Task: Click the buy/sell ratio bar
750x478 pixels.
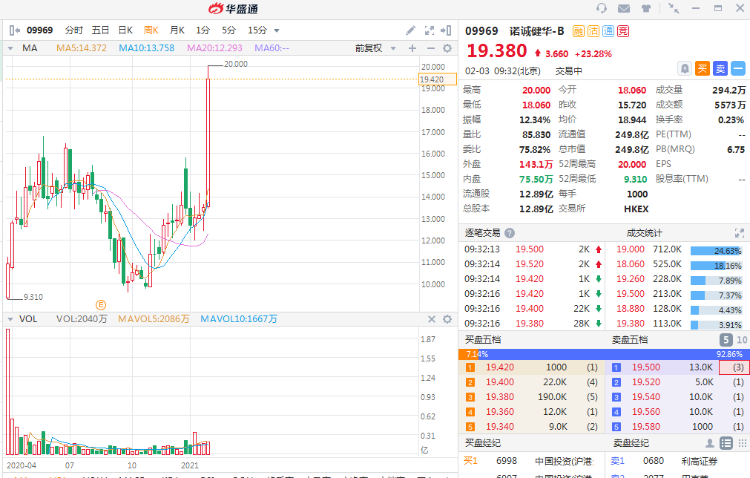Action: tap(604, 354)
